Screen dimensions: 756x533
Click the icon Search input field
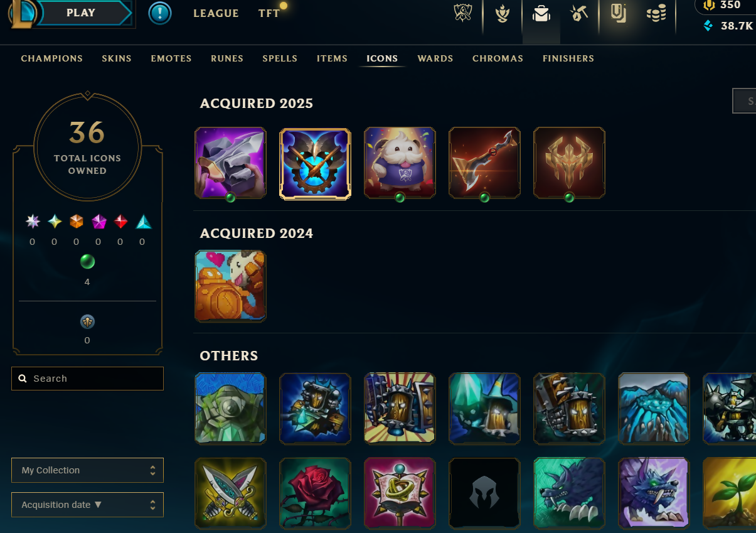coord(87,379)
